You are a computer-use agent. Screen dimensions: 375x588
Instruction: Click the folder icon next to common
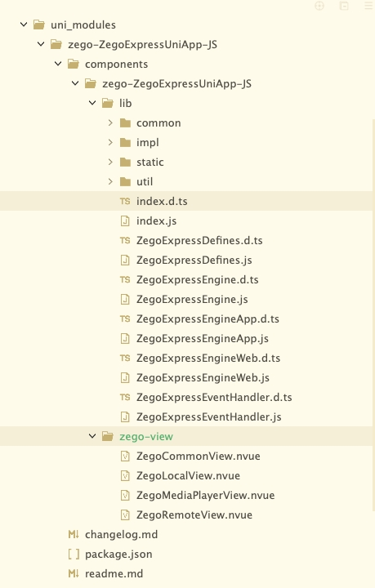[x=125, y=123]
